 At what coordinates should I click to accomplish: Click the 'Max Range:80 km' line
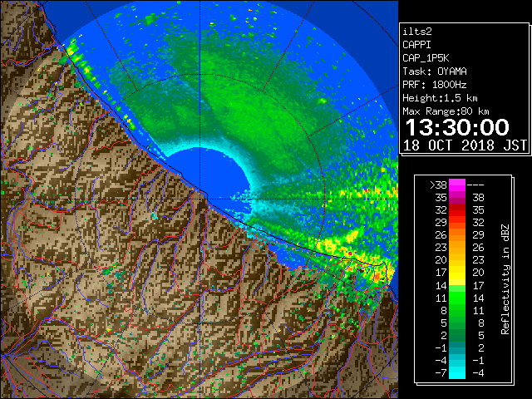coord(446,111)
